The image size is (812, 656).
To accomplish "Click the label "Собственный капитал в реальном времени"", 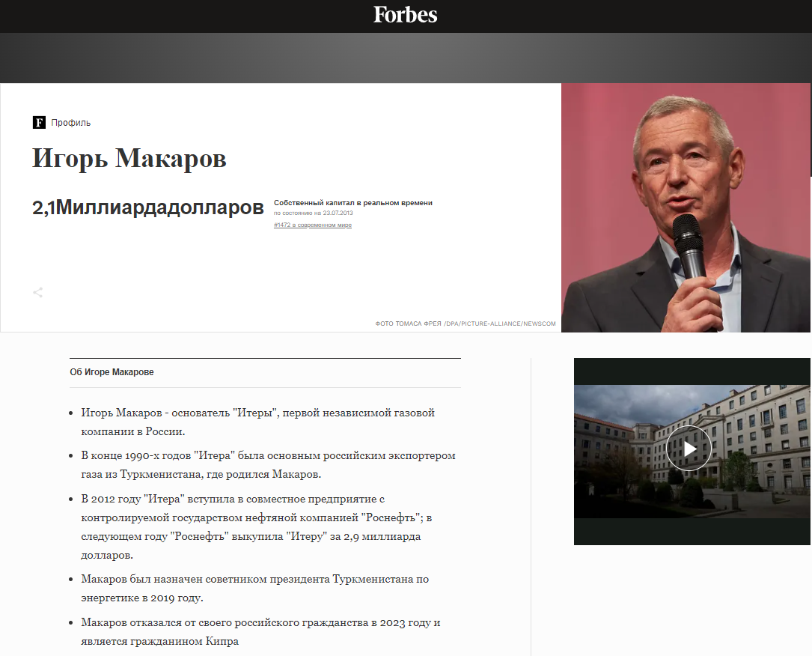I will pyautogui.click(x=352, y=202).
